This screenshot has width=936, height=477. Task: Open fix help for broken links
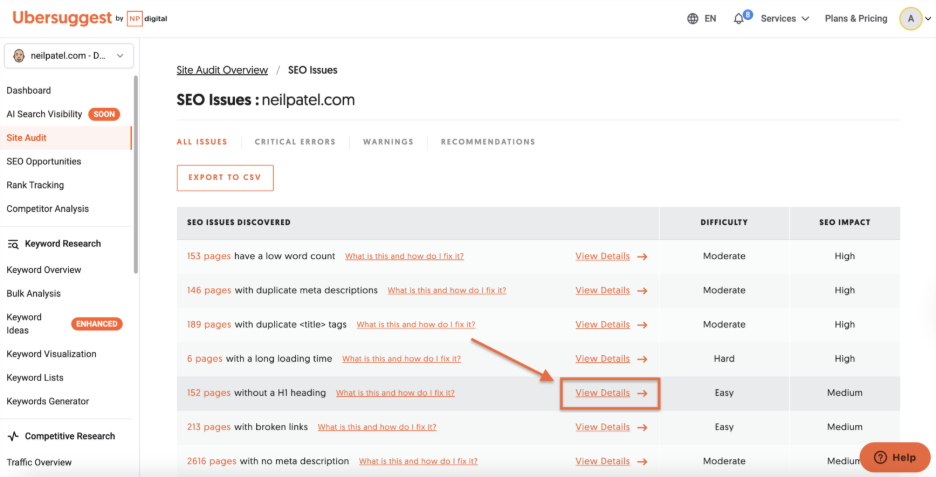click(377, 427)
